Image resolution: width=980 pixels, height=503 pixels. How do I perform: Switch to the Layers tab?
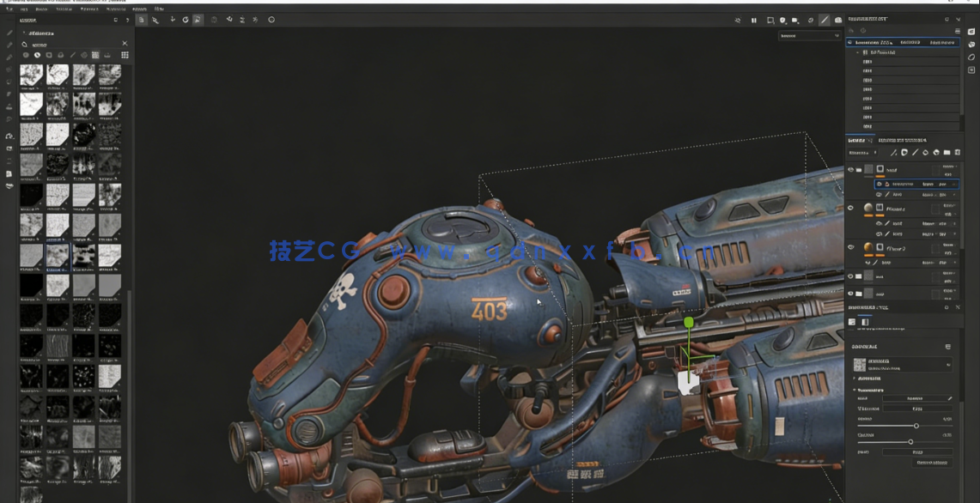(x=857, y=139)
